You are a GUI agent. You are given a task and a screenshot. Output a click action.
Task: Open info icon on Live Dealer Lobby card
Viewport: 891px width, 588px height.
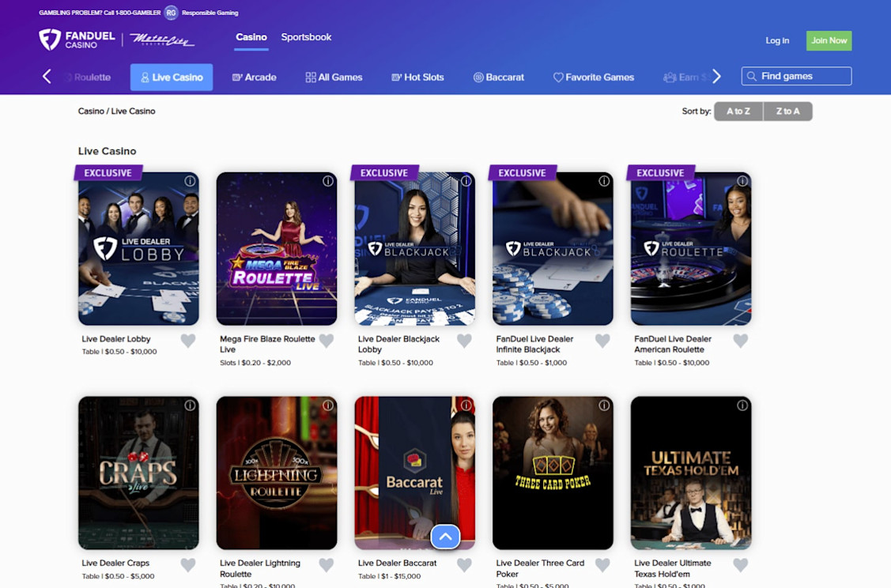pos(190,181)
